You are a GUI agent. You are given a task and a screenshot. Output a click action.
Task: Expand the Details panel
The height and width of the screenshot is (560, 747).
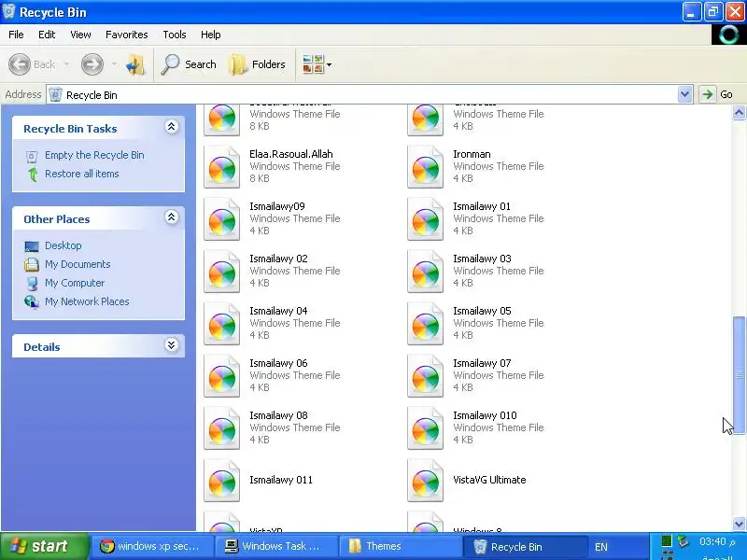click(x=172, y=344)
